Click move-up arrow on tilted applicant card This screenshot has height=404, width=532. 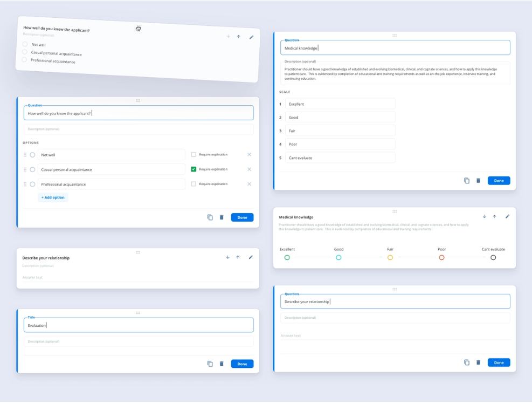[239, 37]
